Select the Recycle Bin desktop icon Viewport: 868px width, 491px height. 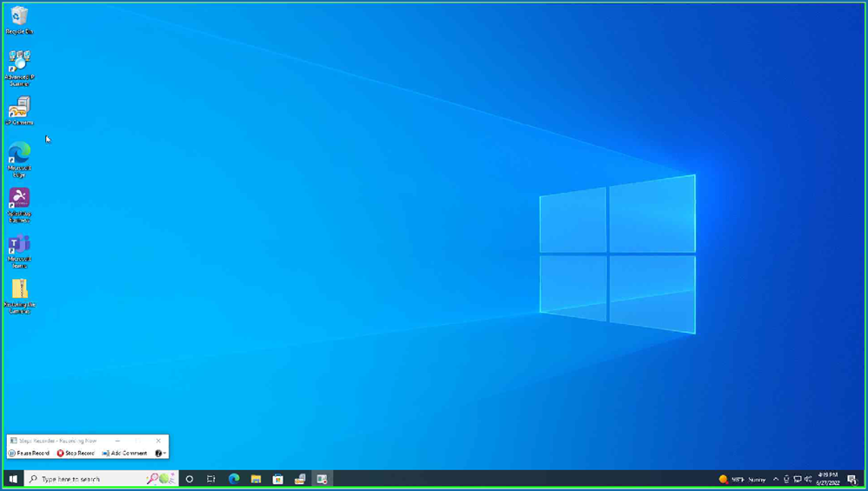click(19, 17)
